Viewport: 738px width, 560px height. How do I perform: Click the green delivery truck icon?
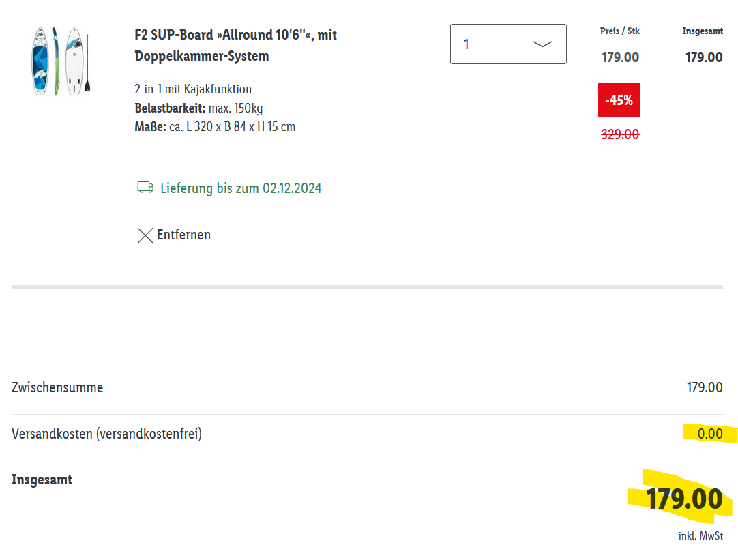point(145,188)
